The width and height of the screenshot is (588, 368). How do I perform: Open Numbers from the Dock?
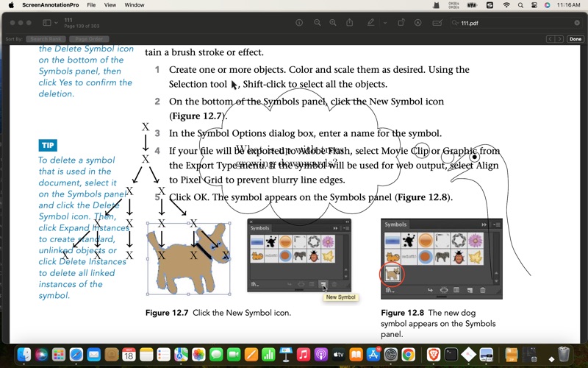(x=268, y=354)
